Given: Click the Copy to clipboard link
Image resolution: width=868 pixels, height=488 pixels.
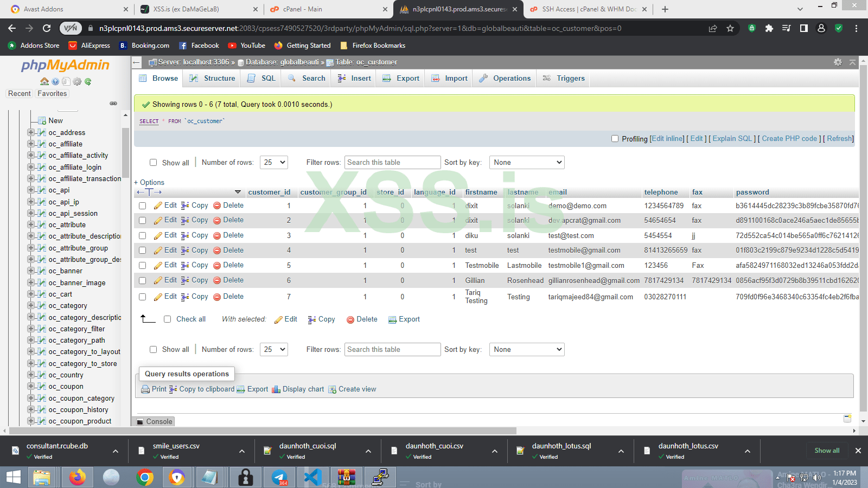Looking at the screenshot, I should click(x=202, y=389).
